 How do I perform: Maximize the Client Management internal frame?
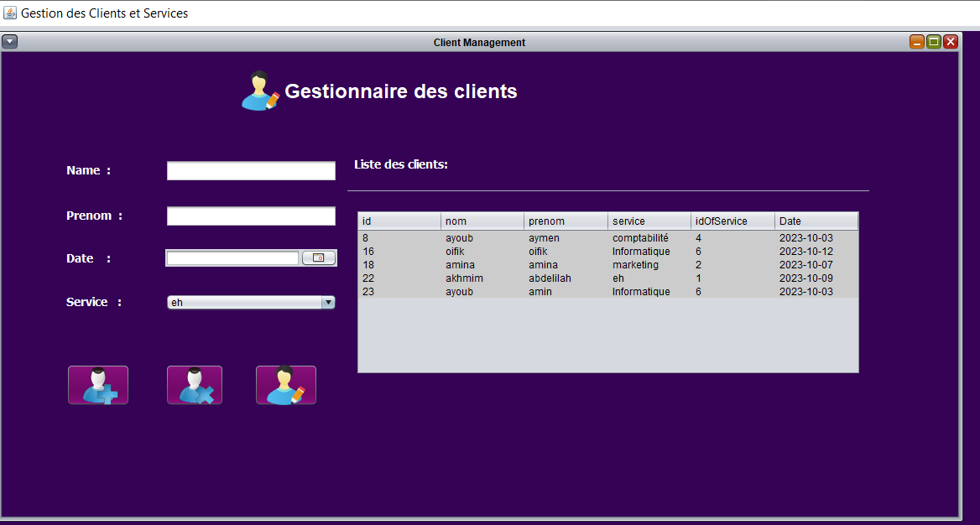[934, 42]
